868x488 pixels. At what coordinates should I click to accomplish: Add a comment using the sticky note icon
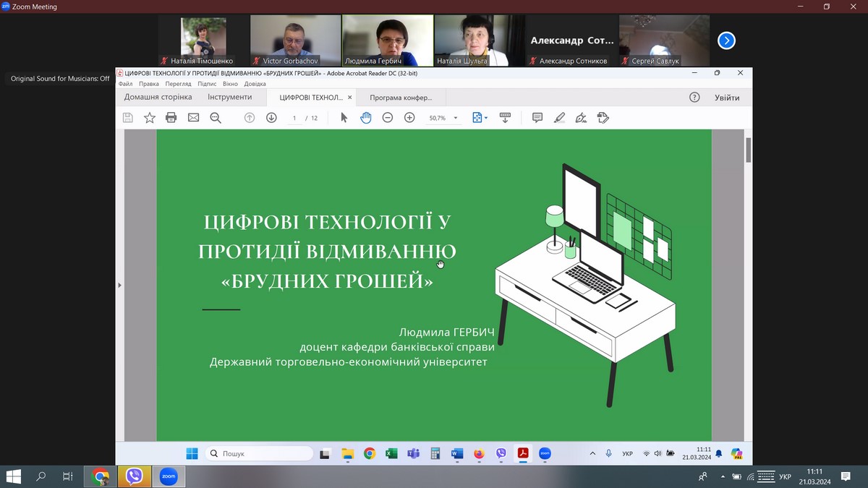coord(537,118)
